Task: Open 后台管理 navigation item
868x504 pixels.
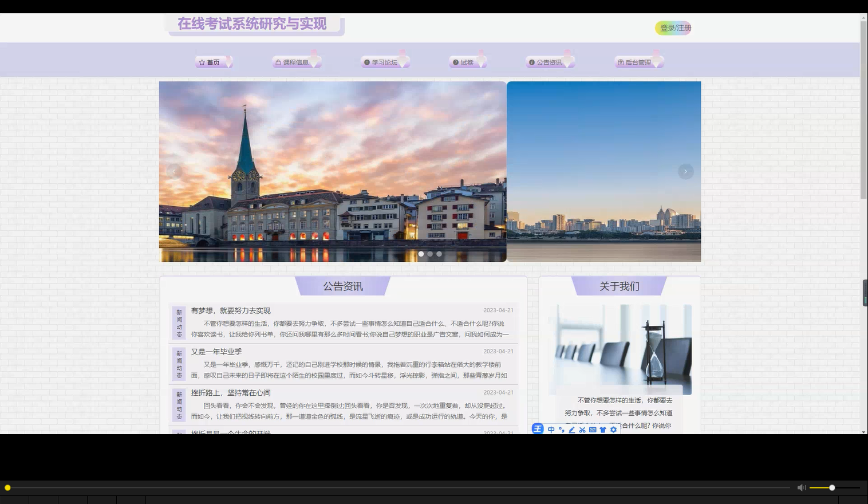Action: [x=638, y=62]
